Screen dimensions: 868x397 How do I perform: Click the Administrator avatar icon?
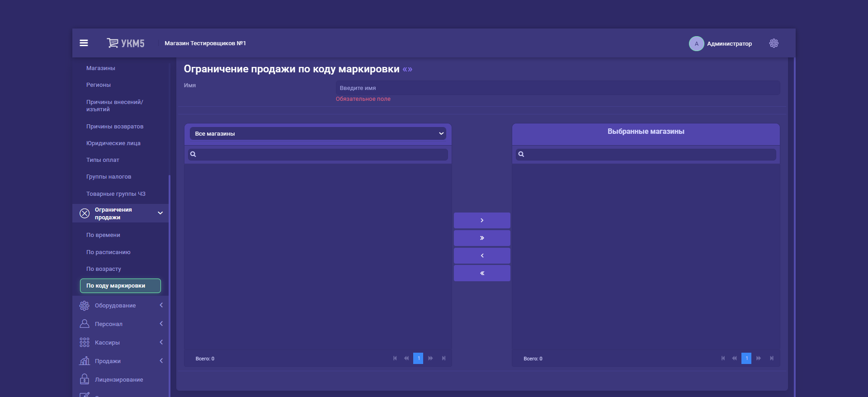point(696,43)
